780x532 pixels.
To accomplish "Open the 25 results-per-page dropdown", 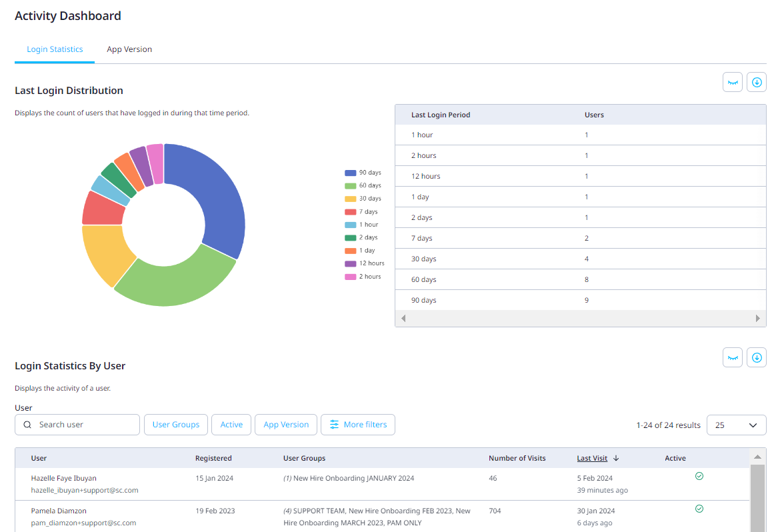I will coord(737,425).
